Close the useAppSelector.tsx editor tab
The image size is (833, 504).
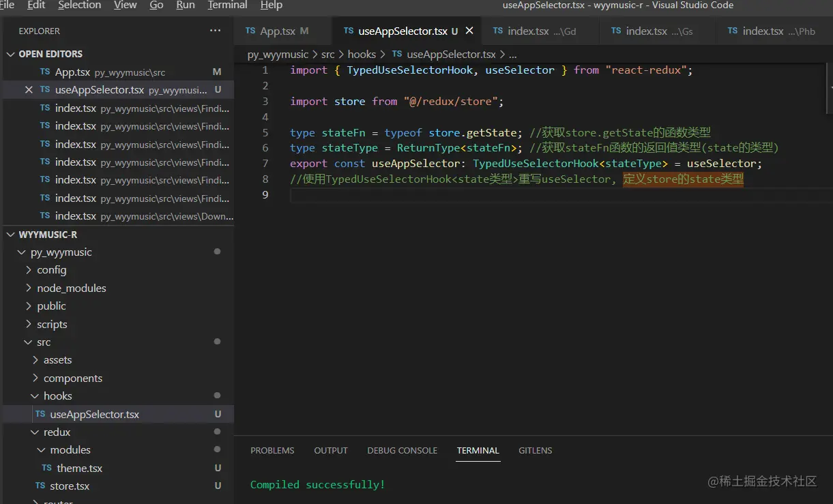click(x=469, y=31)
